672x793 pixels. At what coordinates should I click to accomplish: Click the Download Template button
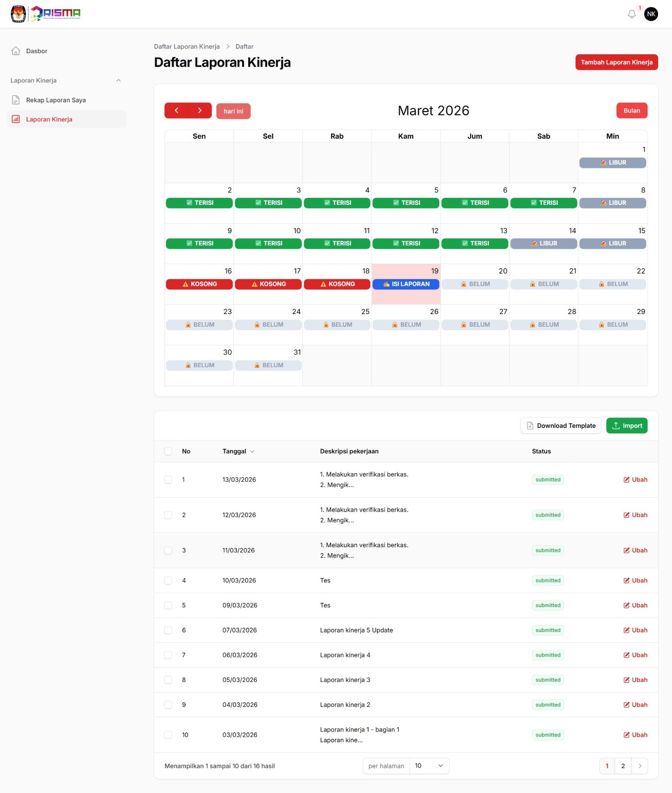[560, 426]
